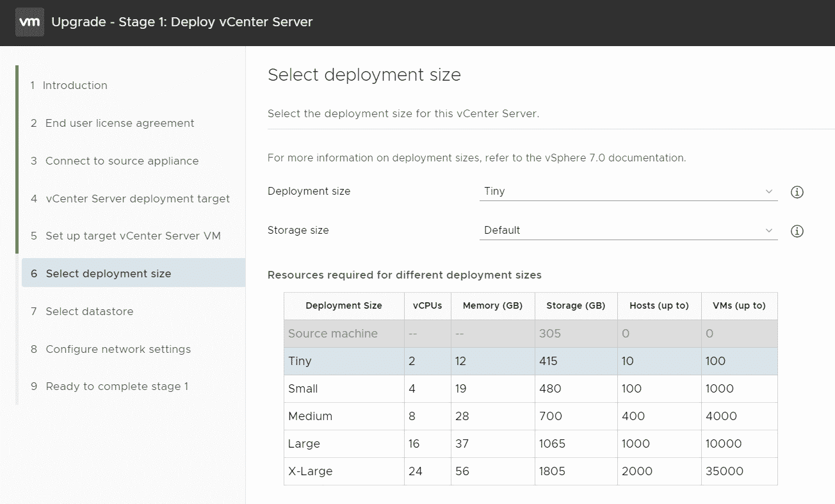
Task: Click the Storage (GB) column header
Action: point(576,305)
